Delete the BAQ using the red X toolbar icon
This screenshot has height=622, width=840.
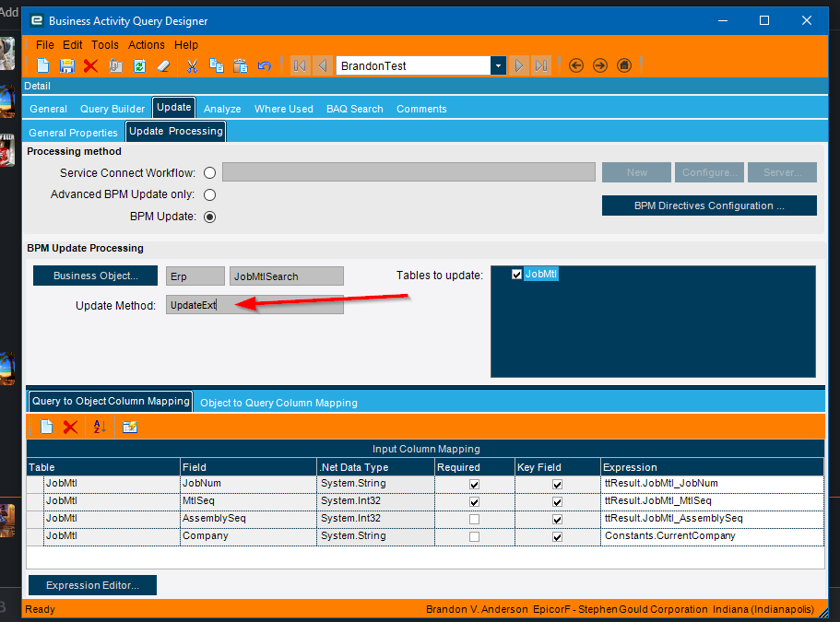90,65
